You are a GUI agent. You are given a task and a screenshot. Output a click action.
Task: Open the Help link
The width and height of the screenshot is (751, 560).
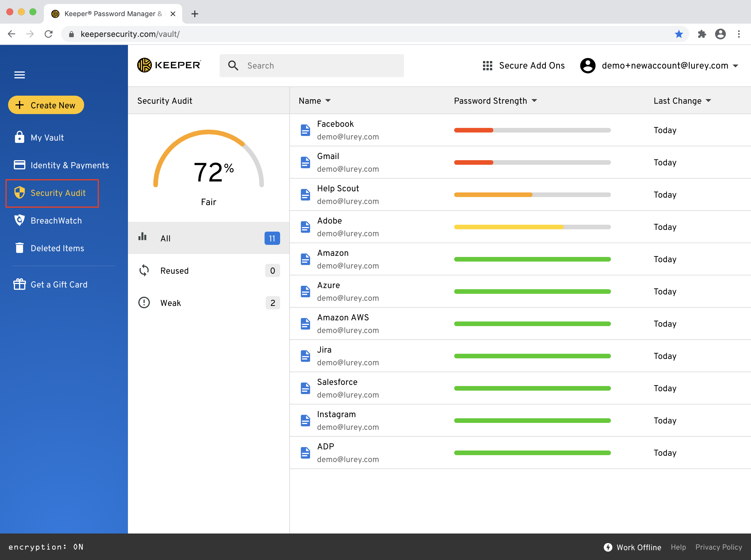(x=678, y=547)
